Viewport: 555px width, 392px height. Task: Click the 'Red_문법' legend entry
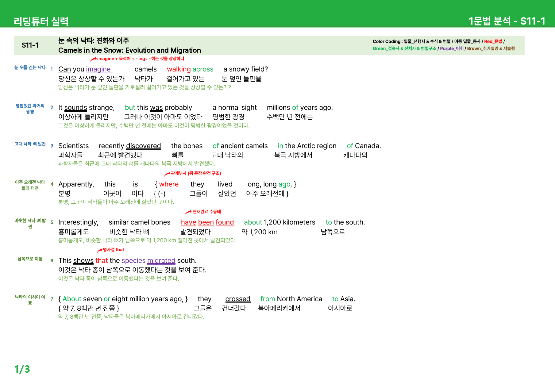point(493,41)
